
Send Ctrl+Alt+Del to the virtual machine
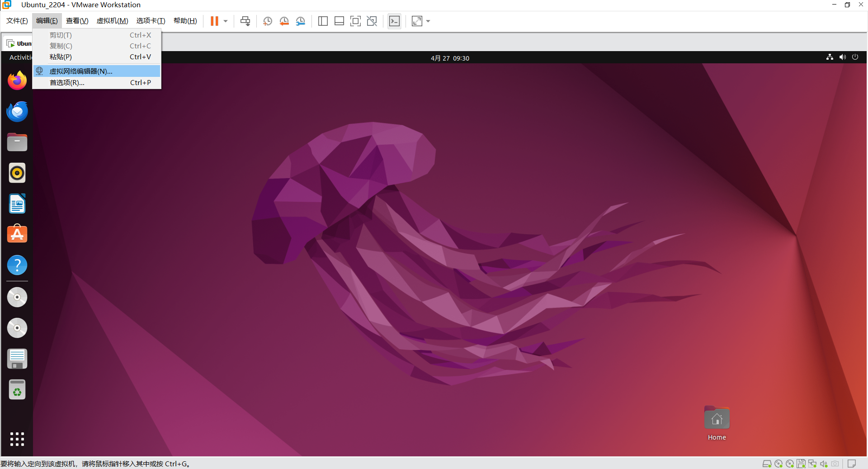coord(245,21)
